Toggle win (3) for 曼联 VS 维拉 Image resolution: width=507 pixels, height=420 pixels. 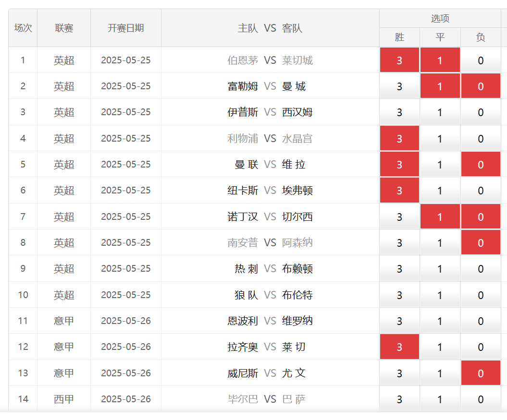(399, 164)
